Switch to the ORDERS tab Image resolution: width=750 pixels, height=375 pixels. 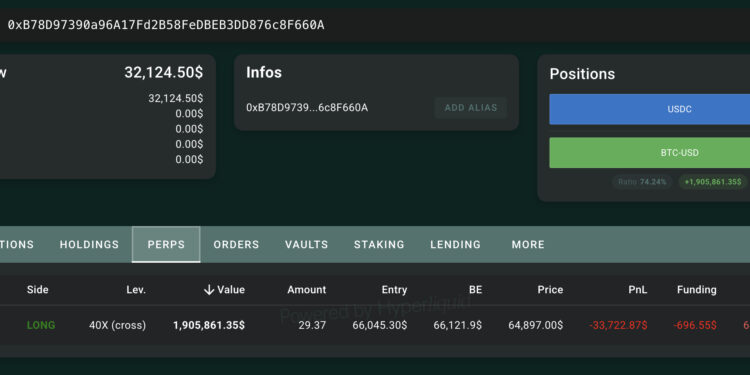pyautogui.click(x=236, y=244)
